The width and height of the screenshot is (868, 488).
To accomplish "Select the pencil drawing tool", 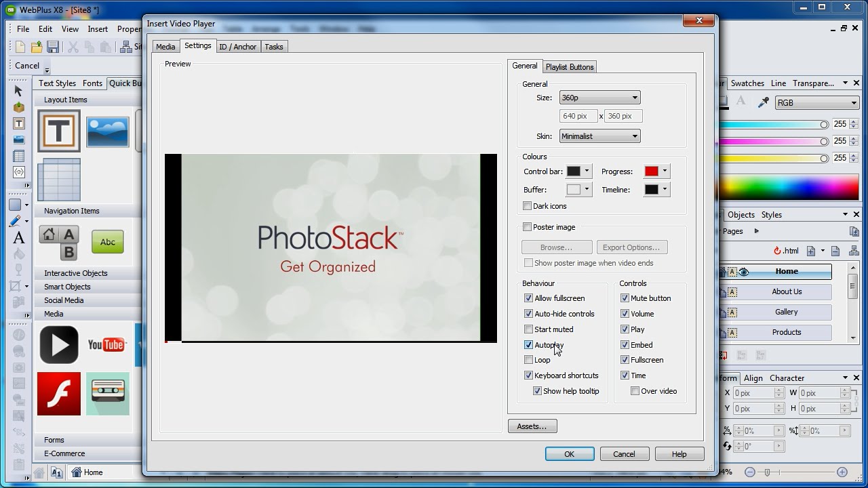I will (15, 221).
